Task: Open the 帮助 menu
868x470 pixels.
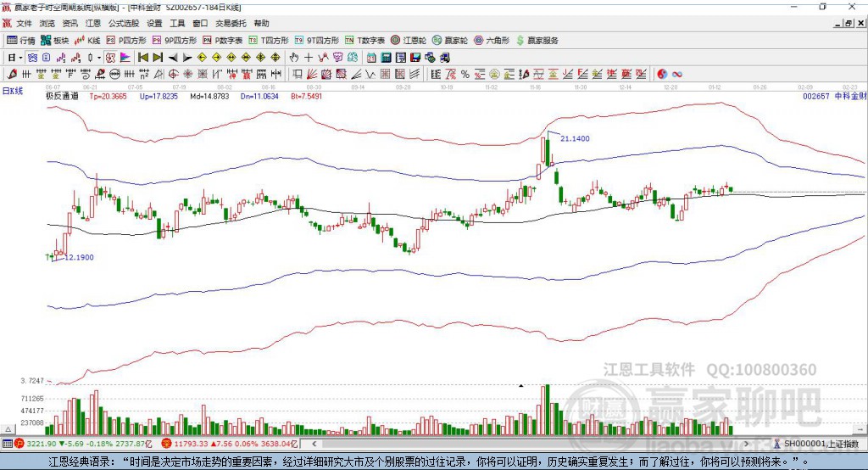Action: pyautogui.click(x=261, y=23)
